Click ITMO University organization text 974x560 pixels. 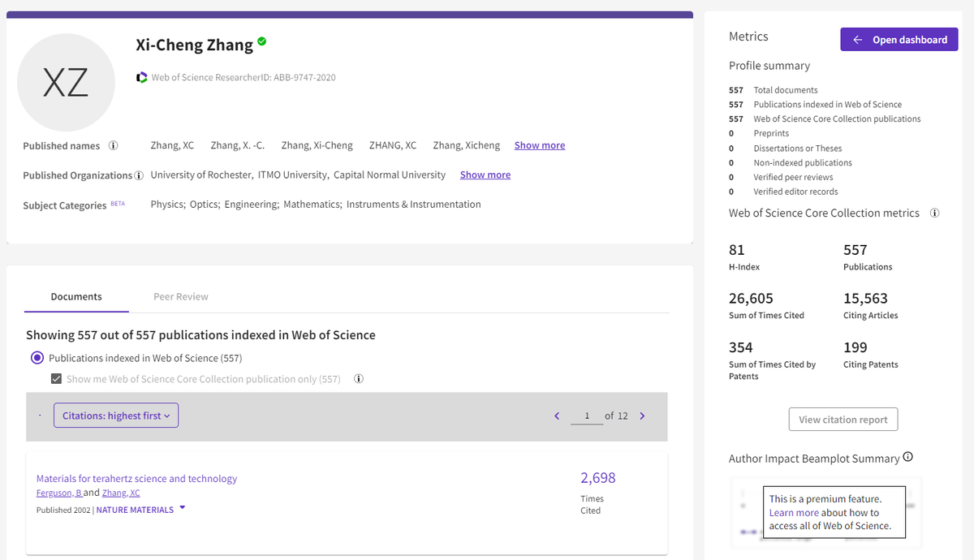(293, 175)
